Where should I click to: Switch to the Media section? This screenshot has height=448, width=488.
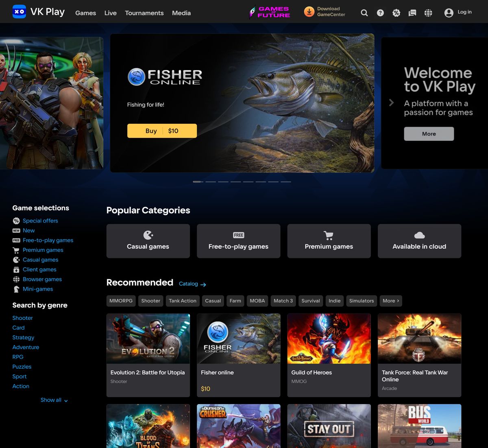pos(181,13)
